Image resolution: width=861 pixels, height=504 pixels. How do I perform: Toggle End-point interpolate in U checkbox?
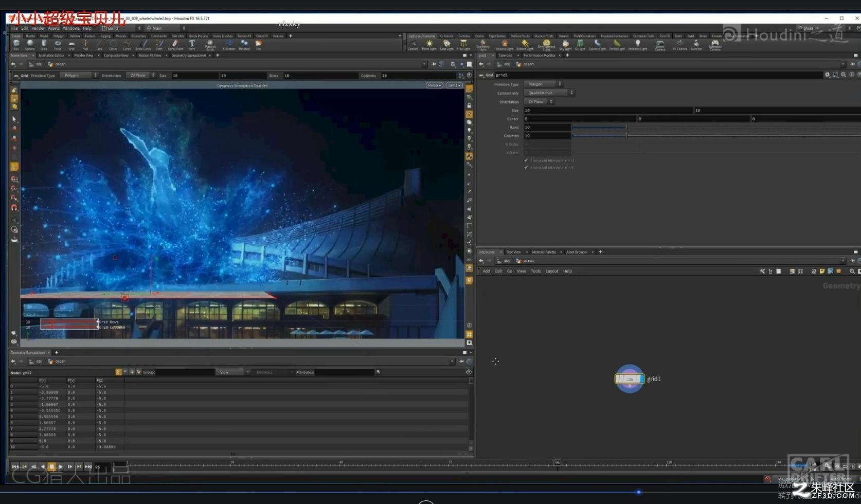pyautogui.click(x=526, y=160)
